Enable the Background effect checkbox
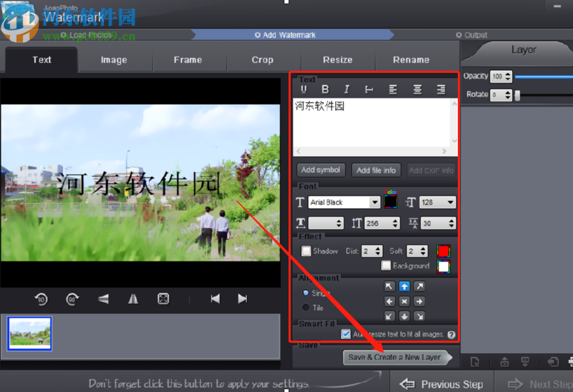Viewport: 573px width, 392px height. pyautogui.click(x=386, y=266)
